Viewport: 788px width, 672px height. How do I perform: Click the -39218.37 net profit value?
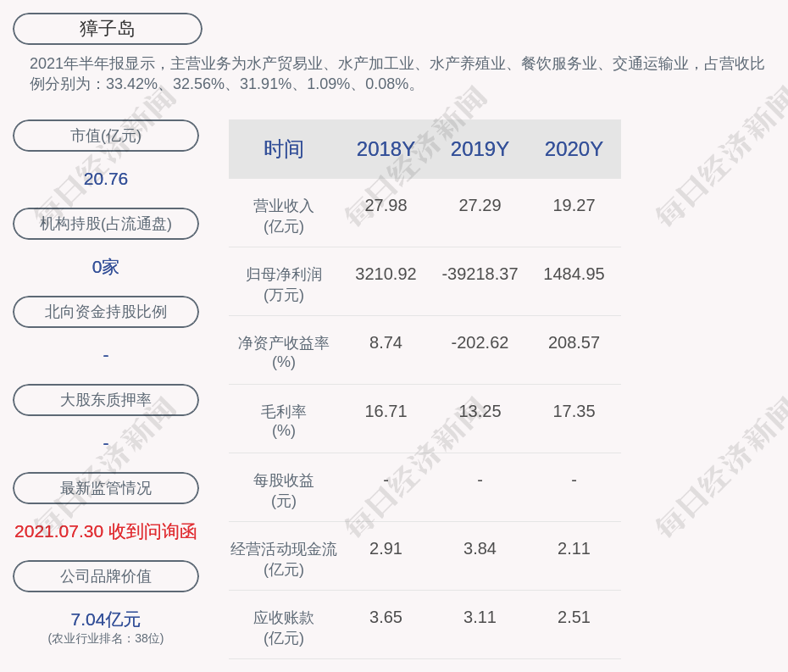[x=480, y=275]
